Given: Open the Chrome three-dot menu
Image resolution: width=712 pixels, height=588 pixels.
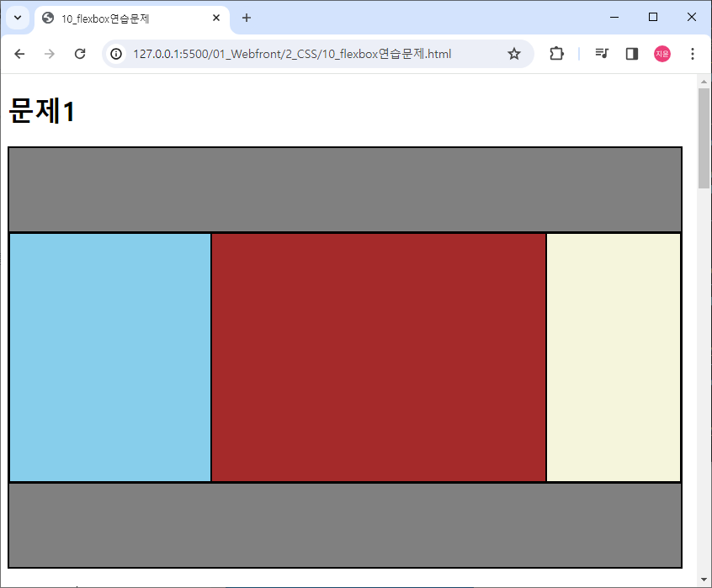Looking at the screenshot, I should (693, 54).
